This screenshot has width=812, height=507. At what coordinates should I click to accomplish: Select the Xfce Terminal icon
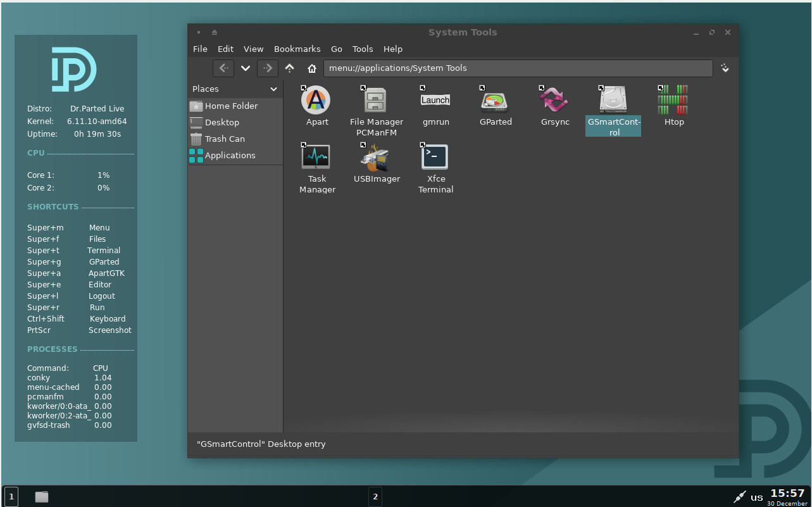(x=435, y=157)
